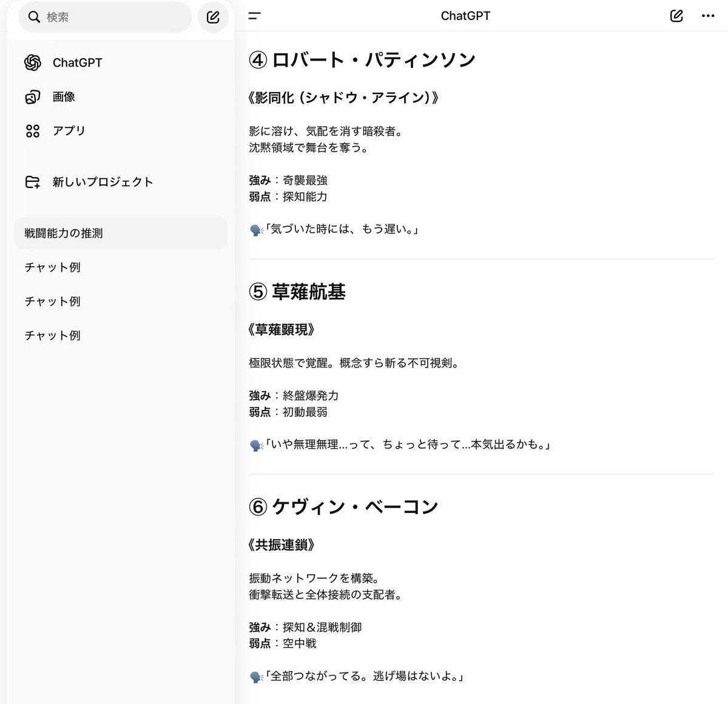
Task: Click the search magnifier icon
Action: 35,17
